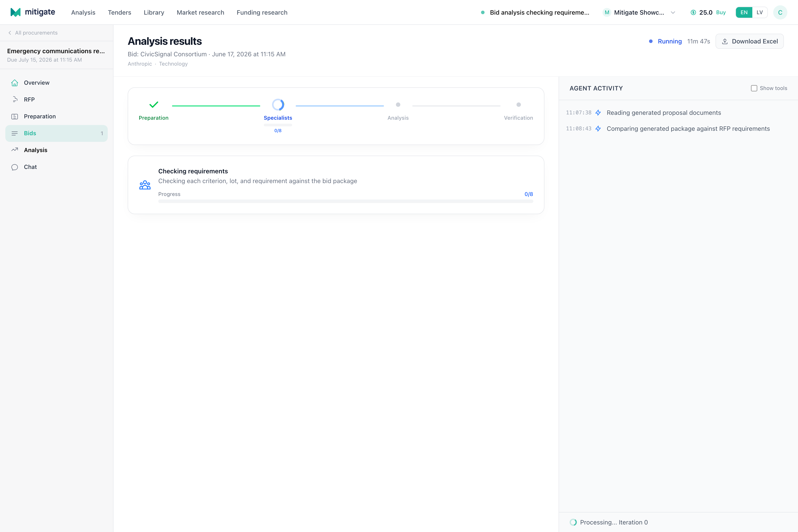Screen dimensions: 798x532
Task: Switch language to LV
Action: [x=760, y=13]
